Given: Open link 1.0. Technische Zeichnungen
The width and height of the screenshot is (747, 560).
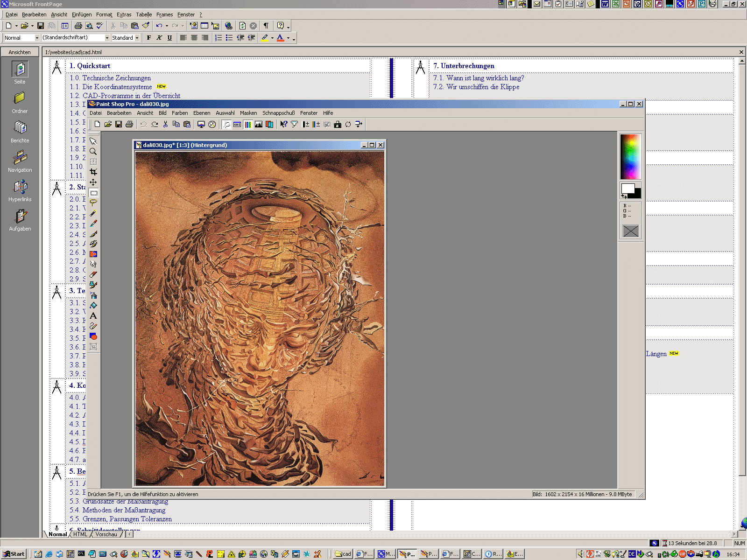Looking at the screenshot, I should point(110,78).
